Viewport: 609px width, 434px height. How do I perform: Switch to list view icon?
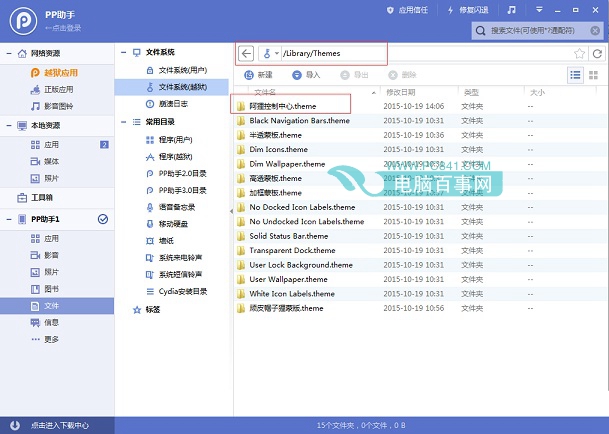pyautogui.click(x=576, y=75)
